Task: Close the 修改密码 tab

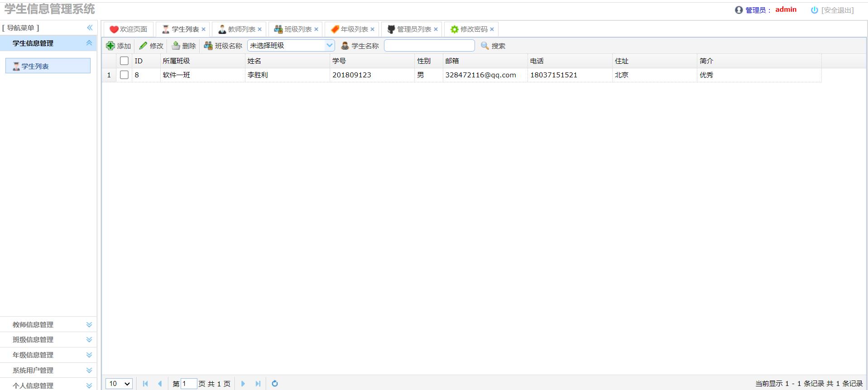Action: pos(492,29)
